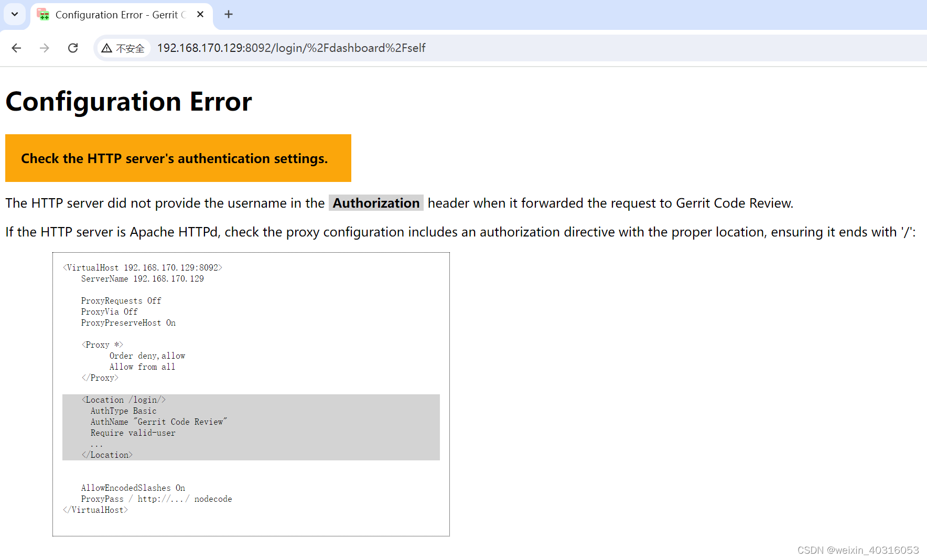
Task: Click the highlighted Authorization word
Action: point(376,203)
